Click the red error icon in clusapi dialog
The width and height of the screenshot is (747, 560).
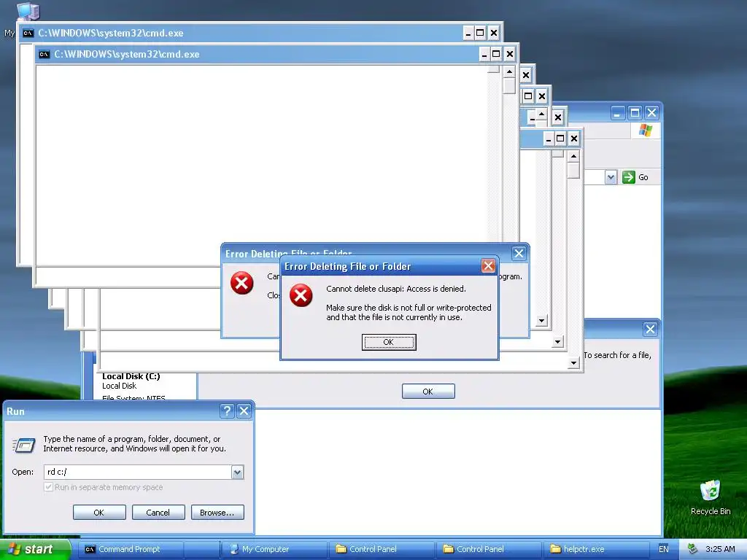(x=301, y=295)
